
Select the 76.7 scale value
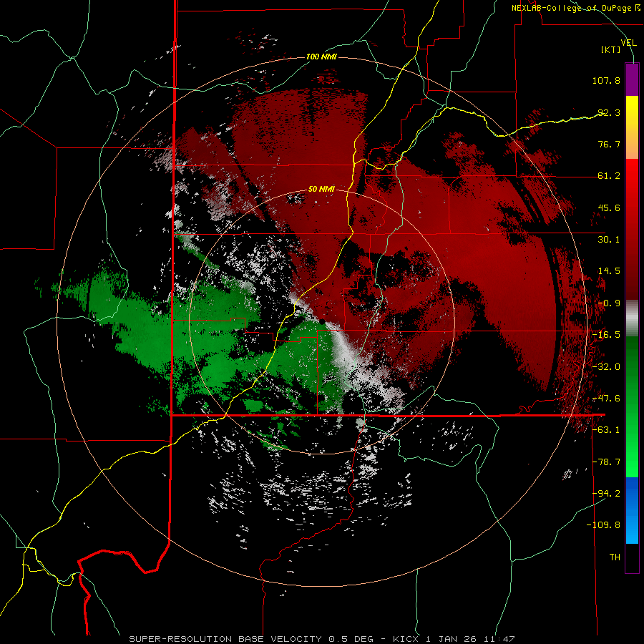[609, 144]
